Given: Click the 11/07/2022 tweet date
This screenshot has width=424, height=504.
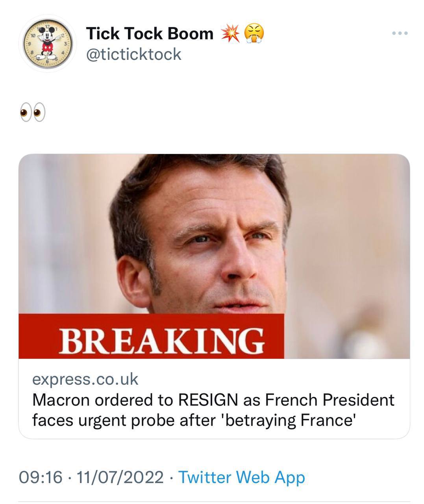Looking at the screenshot, I should (120, 477).
